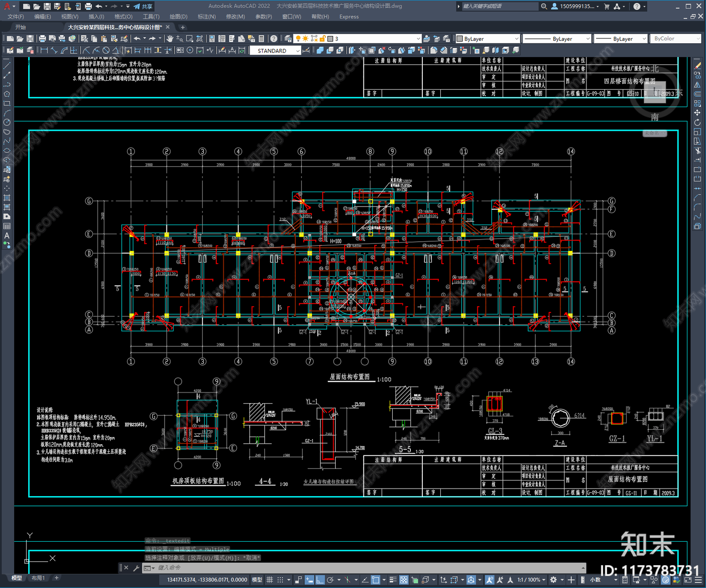
Task: Toggle ortho mode in the status bar
Action: tap(320, 580)
